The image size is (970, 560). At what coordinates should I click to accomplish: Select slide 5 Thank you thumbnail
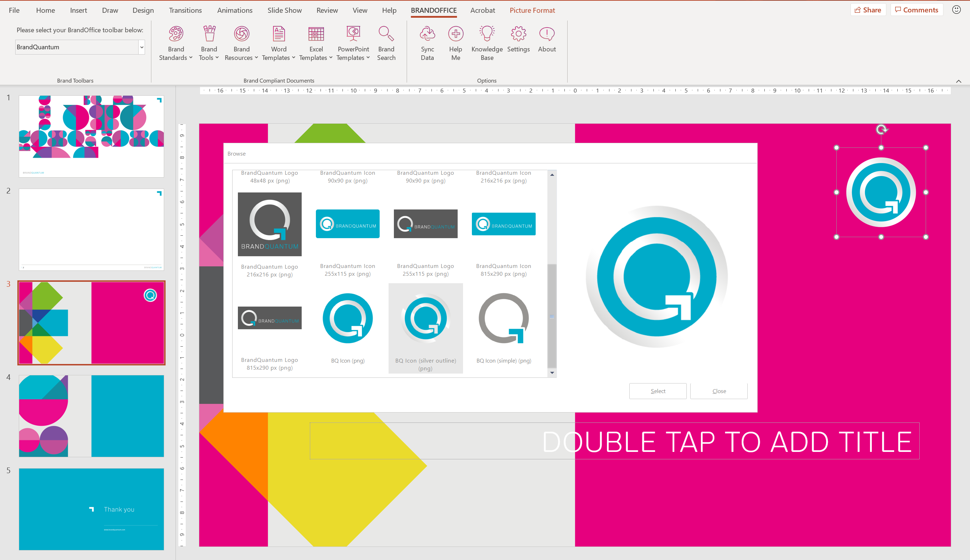[91, 509]
